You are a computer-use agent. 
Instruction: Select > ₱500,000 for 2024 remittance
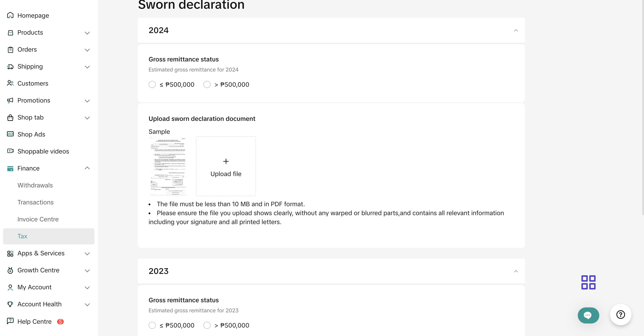(x=207, y=85)
